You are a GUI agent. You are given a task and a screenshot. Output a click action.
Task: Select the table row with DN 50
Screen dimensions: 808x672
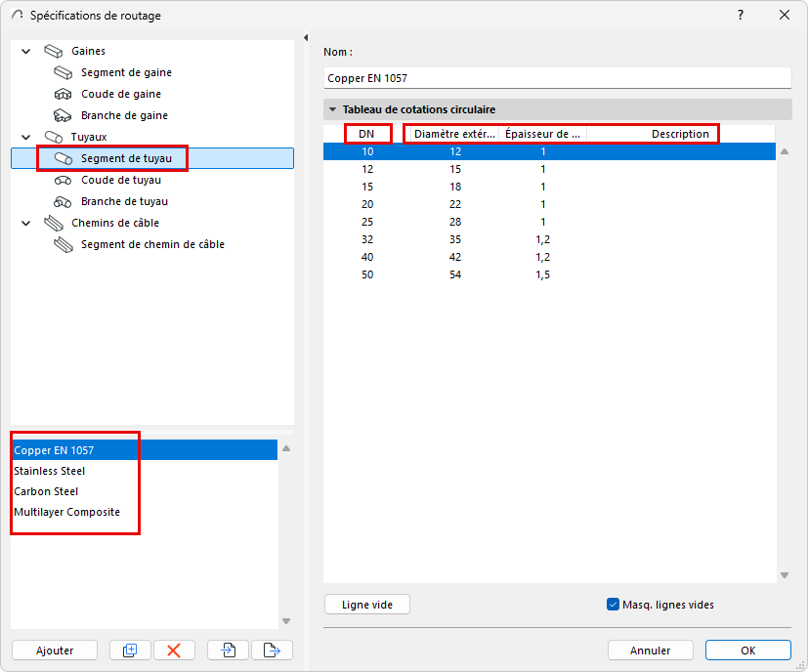549,274
